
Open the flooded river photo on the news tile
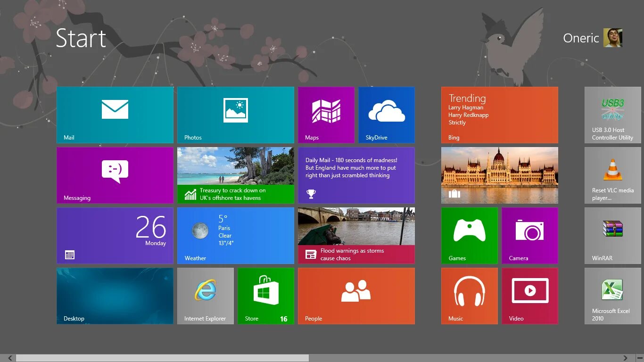tap(356, 226)
